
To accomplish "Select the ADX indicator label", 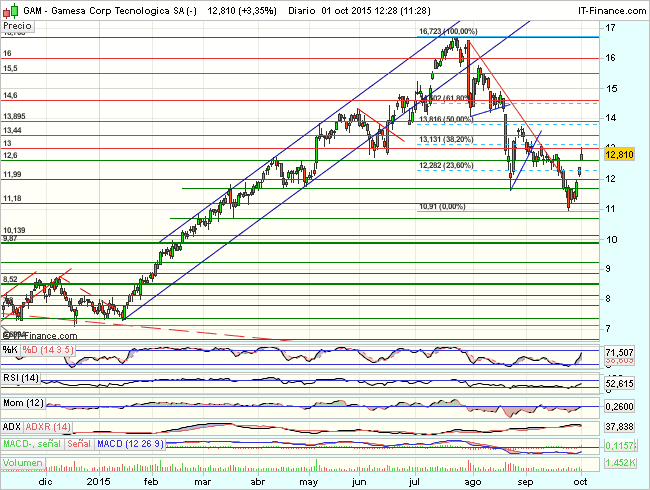I will tap(12, 427).
